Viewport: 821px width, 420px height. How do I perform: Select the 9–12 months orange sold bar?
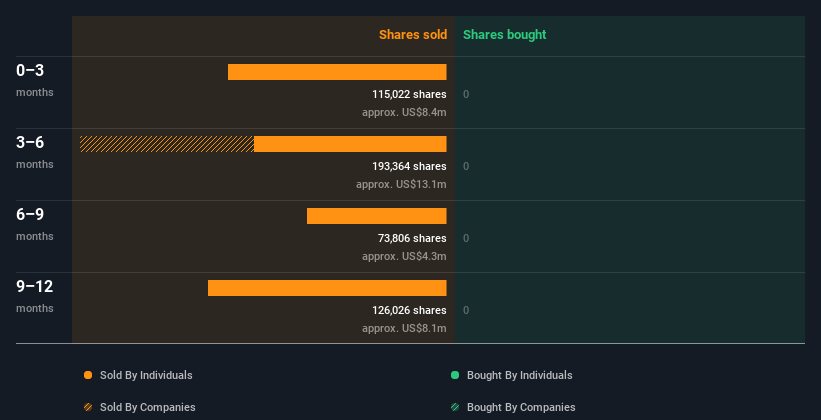click(x=327, y=288)
